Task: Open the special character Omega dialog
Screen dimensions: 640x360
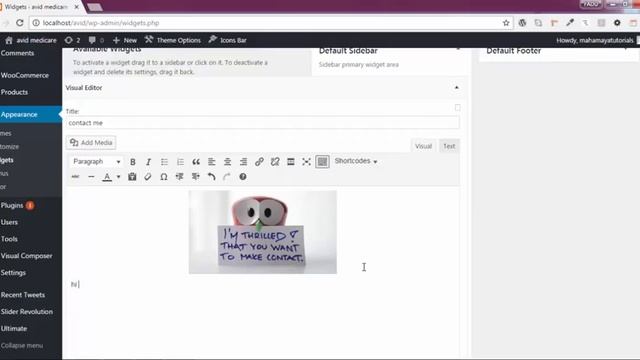Action: click(164, 177)
